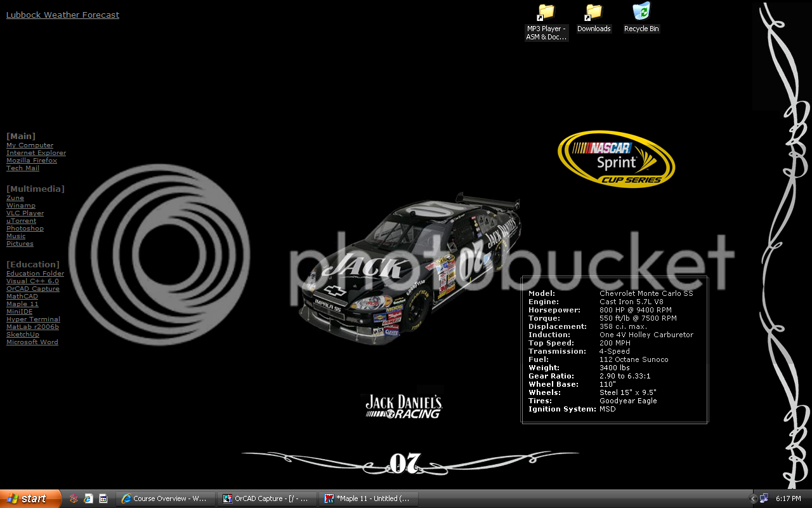Click the 6:17 PM taskbar clock
Image resolution: width=812 pixels, height=508 pixels.
click(788, 498)
